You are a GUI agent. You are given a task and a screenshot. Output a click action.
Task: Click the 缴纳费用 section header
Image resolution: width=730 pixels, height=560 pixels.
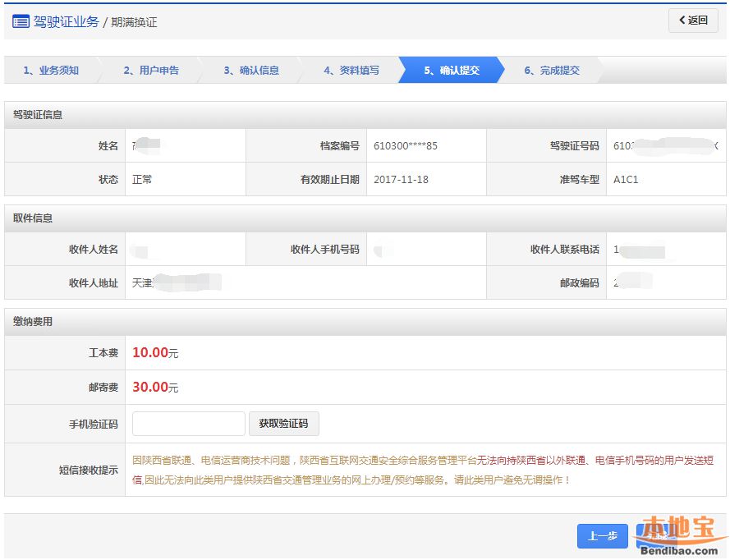point(33,322)
